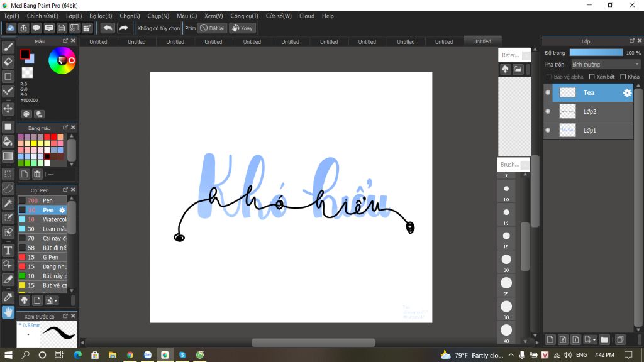Viewport: 644px width, 362px height.
Task: Select the rectangular Selection tool
Action: click(x=8, y=174)
